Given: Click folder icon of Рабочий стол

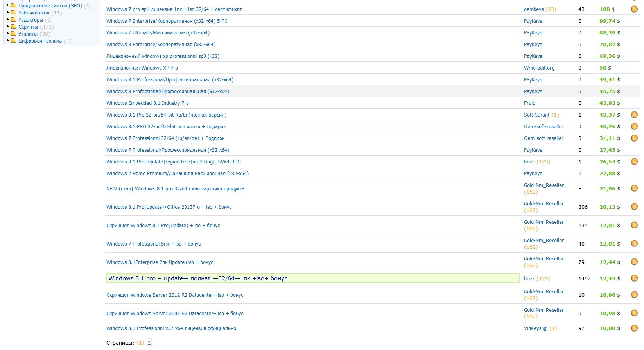Looking at the screenshot, I should tap(14, 13).
